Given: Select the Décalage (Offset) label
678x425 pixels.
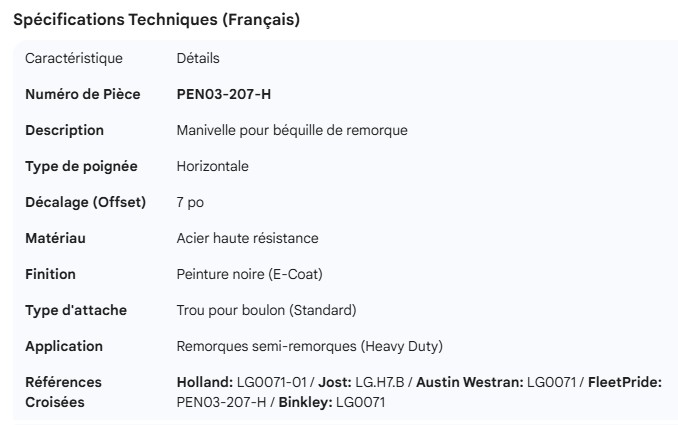Looking at the screenshot, I should click(85, 203).
